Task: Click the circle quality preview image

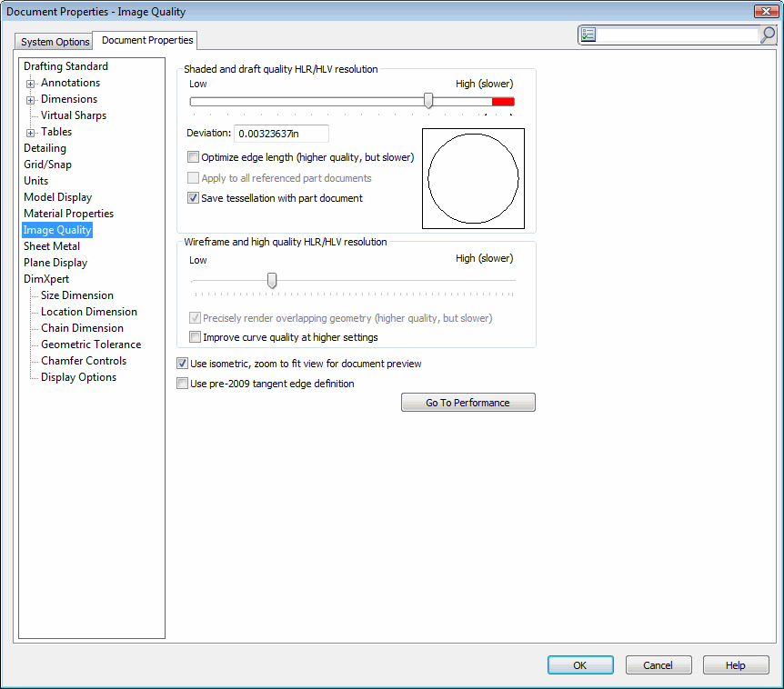Action: point(473,178)
